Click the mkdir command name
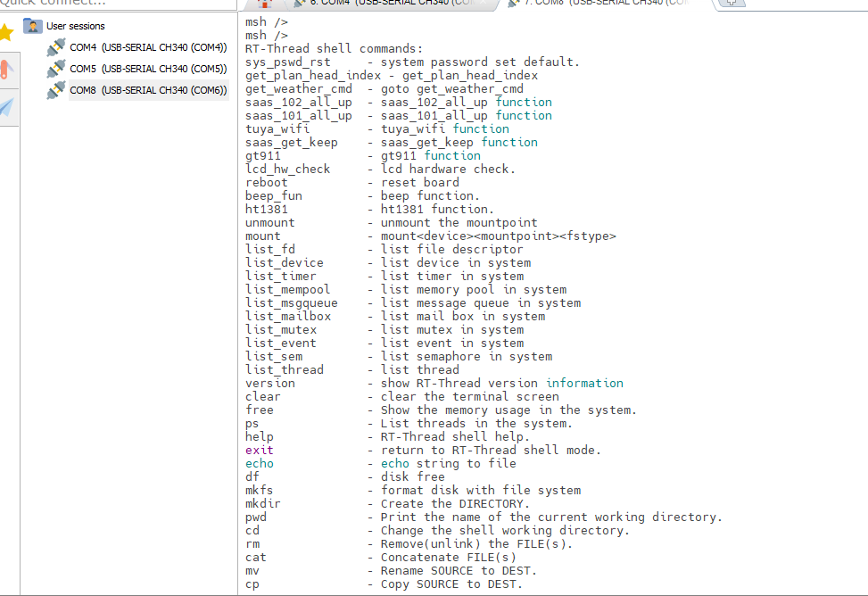Viewport: 868px width, 596px height. [263, 503]
